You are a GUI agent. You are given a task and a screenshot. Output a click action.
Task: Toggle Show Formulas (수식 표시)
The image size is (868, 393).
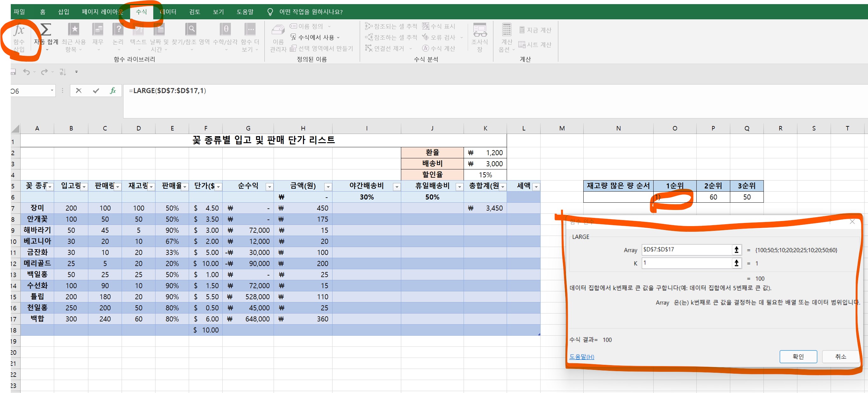click(439, 26)
